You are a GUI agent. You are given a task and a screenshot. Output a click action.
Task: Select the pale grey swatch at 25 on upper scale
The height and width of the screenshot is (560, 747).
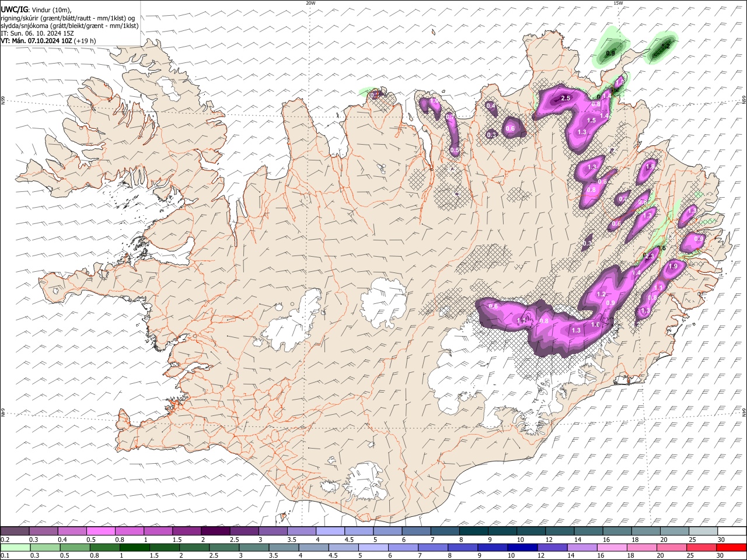(x=703, y=531)
